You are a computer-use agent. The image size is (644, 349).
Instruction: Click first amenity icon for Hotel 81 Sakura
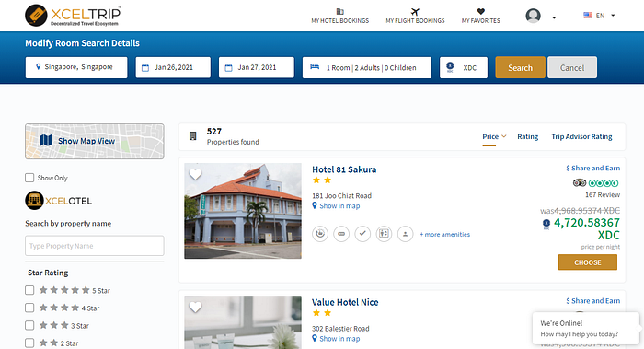(320, 234)
